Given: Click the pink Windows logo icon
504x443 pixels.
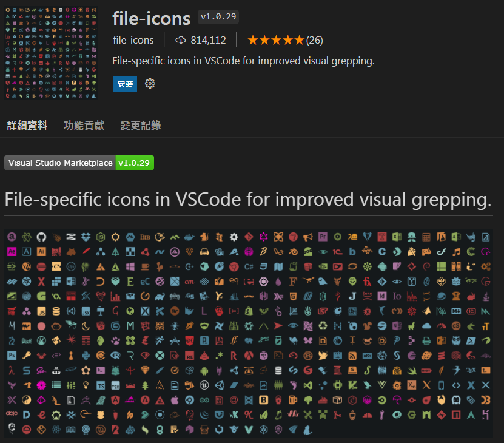Looking at the screenshot, I should (130, 266).
